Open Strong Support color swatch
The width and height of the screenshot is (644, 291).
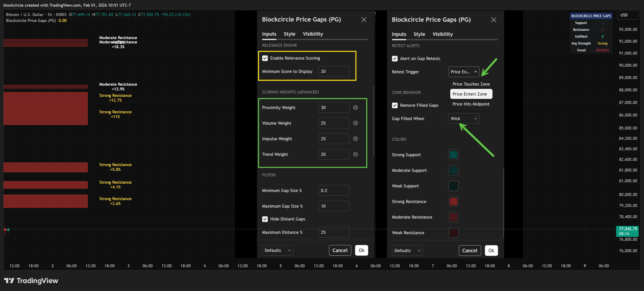[453, 155]
